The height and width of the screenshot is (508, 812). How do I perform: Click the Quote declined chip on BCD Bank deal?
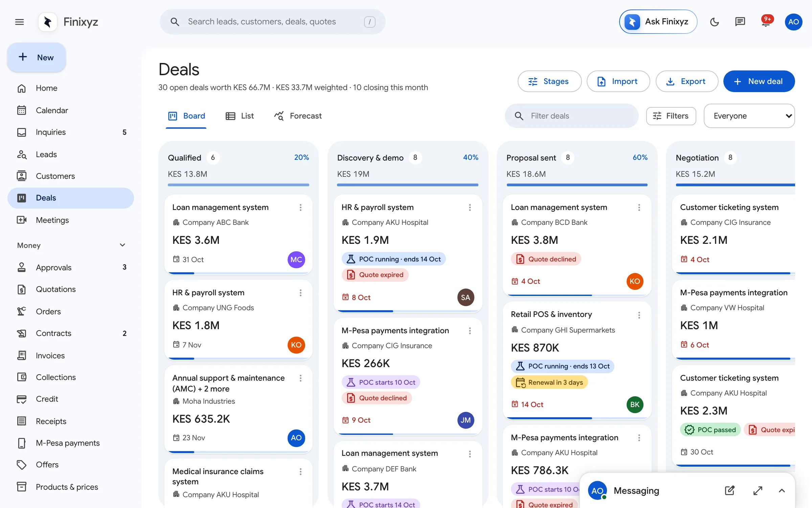(546, 259)
